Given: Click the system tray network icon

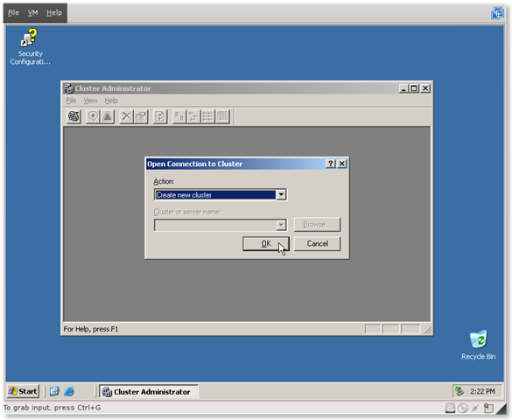Looking at the screenshot, I should [459, 391].
